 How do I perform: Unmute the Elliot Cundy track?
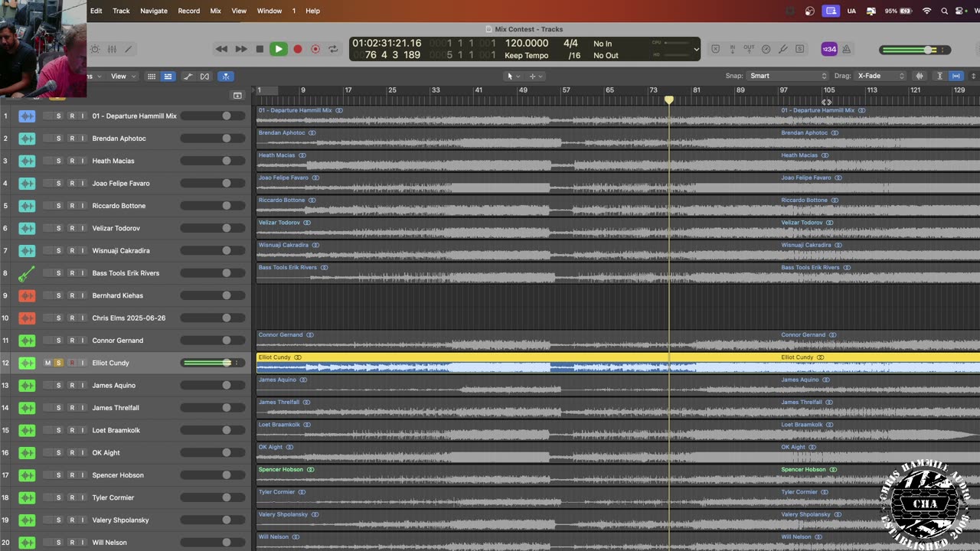pos(47,363)
